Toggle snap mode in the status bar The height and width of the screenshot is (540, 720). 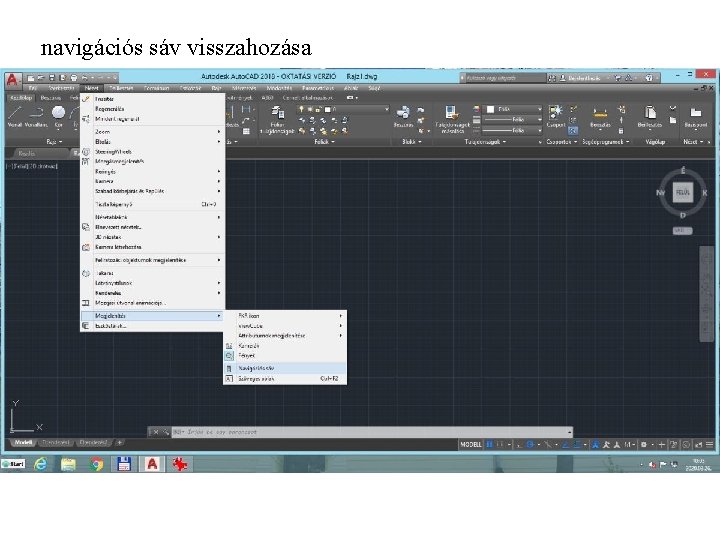pyautogui.click(x=500, y=444)
